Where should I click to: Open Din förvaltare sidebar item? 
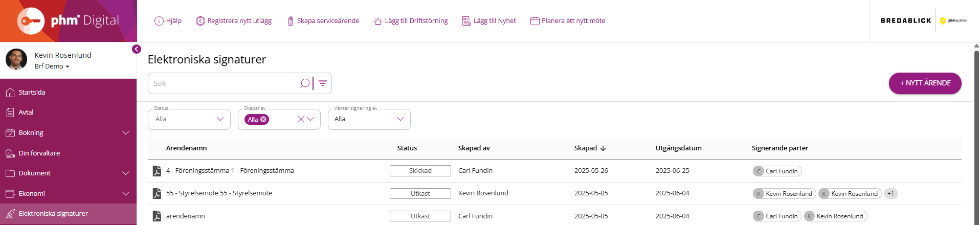pos(39,153)
